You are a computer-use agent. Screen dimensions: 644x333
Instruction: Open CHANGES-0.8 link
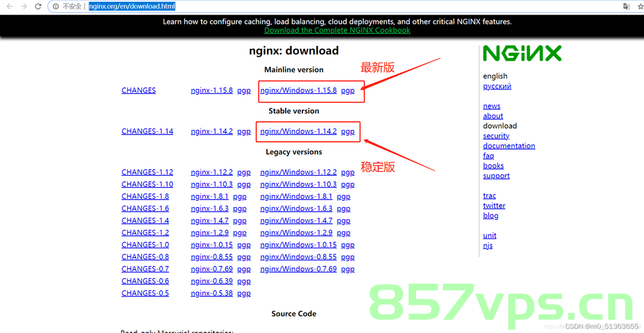(x=145, y=257)
